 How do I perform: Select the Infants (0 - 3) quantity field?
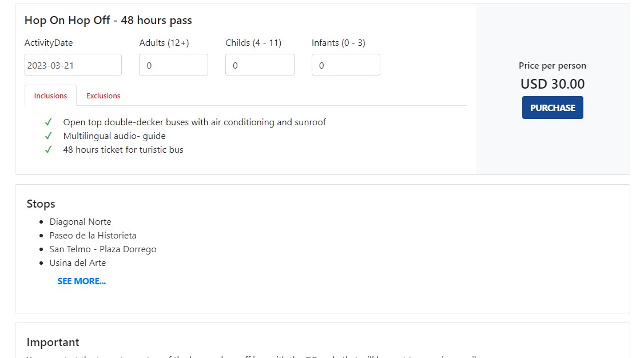[x=345, y=65]
